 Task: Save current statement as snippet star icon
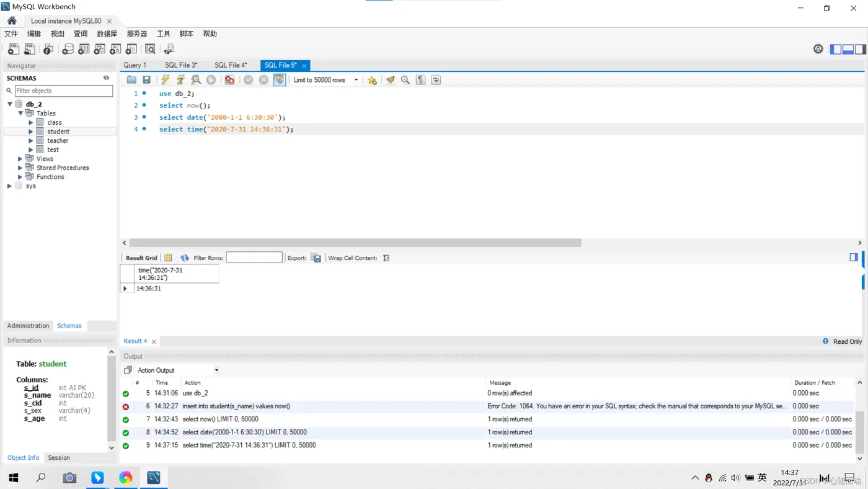(372, 80)
